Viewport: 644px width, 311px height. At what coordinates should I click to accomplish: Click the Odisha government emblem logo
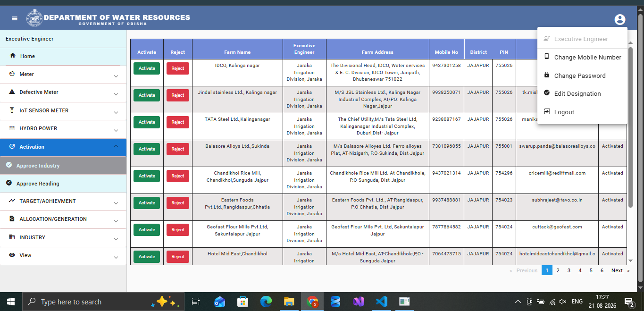[x=34, y=18]
